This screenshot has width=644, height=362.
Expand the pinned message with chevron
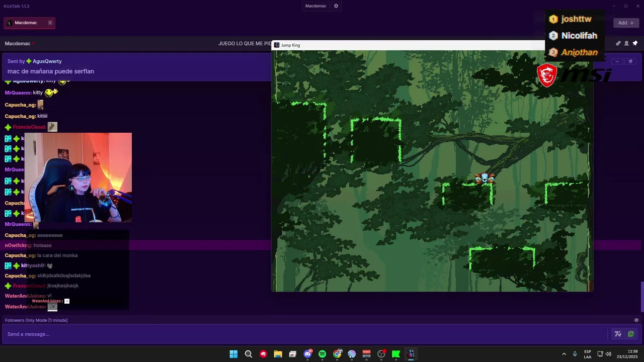pos(617,61)
